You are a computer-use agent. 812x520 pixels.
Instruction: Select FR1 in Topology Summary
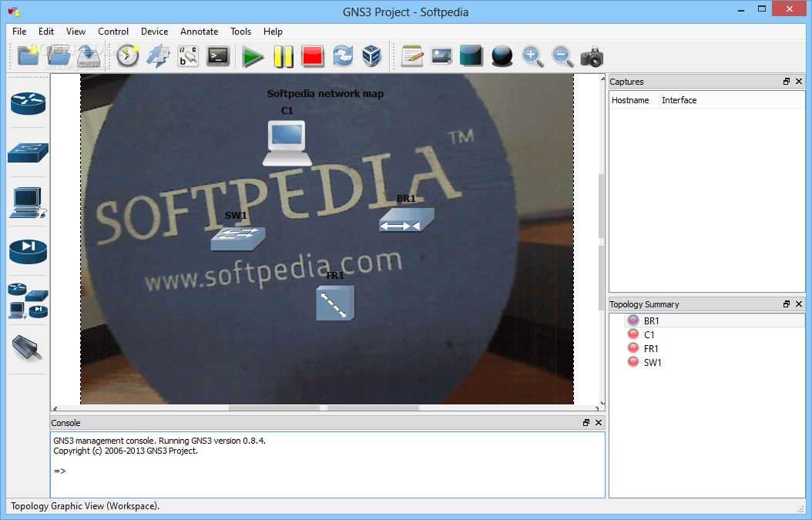tap(650, 348)
